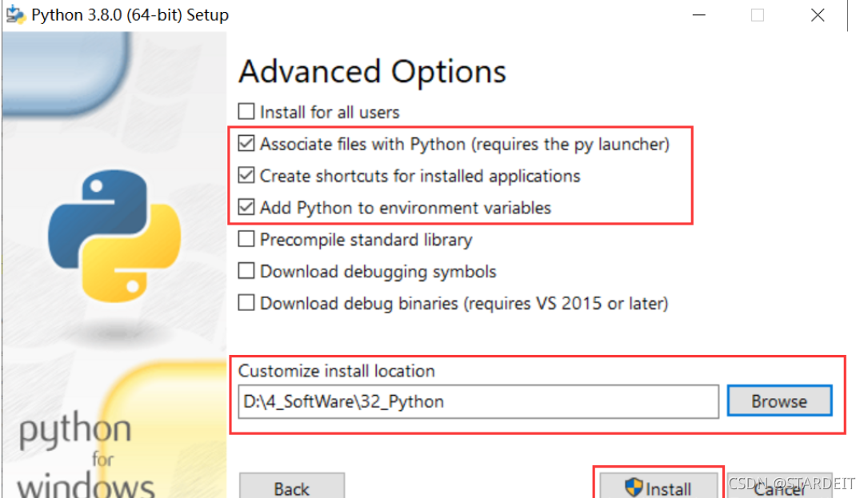Screen dimensions: 868x498
Task: Toggle Create shortcuts for installed applications
Action: click(x=246, y=175)
